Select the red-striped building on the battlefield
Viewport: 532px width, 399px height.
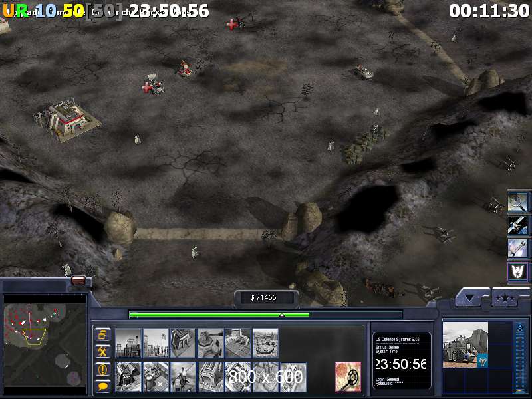pyautogui.click(x=68, y=120)
